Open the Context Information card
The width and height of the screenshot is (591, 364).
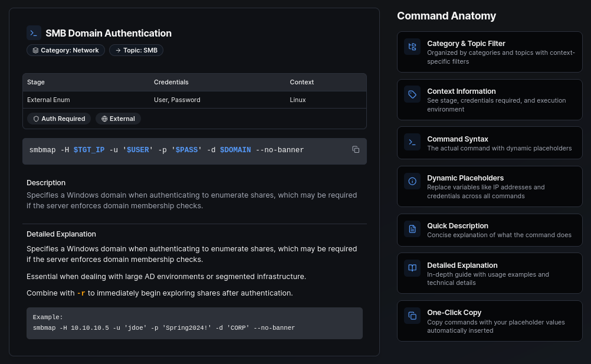click(x=490, y=100)
